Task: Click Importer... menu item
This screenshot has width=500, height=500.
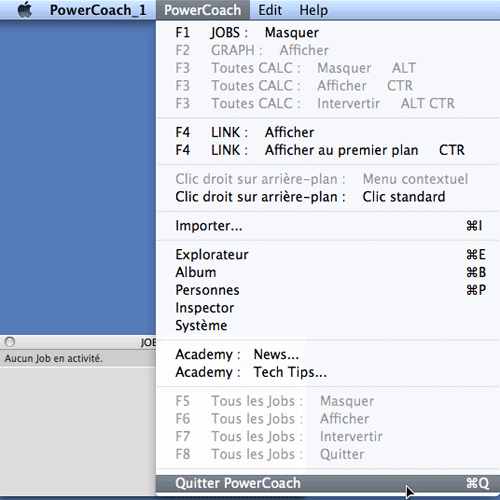Action: coord(328,226)
